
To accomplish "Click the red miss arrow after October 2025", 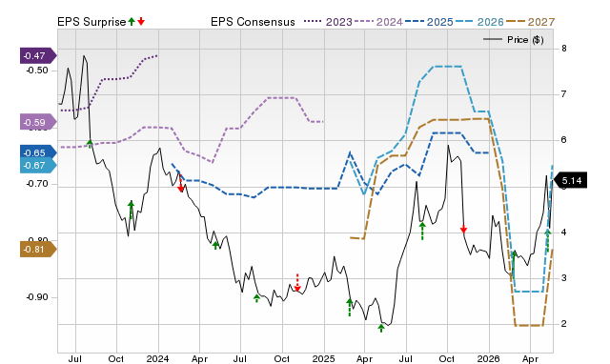I will pos(463,229).
